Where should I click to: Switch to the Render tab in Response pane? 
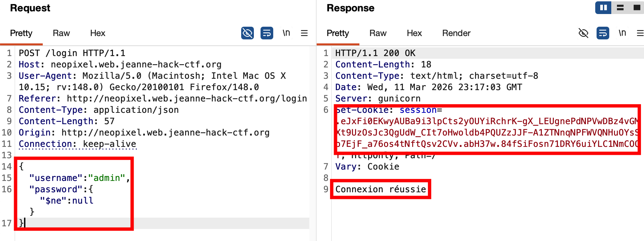point(456,33)
